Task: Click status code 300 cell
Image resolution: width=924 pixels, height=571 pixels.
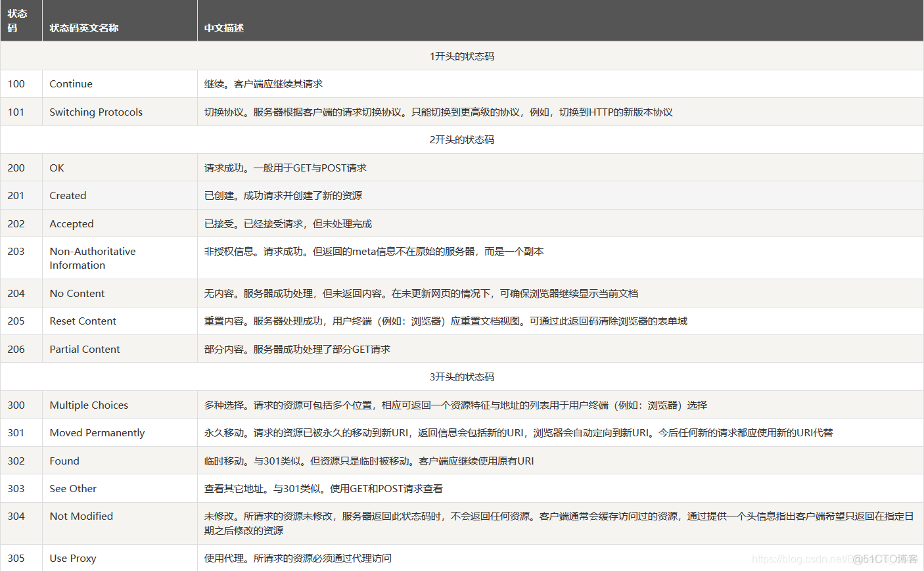Action: coord(21,405)
